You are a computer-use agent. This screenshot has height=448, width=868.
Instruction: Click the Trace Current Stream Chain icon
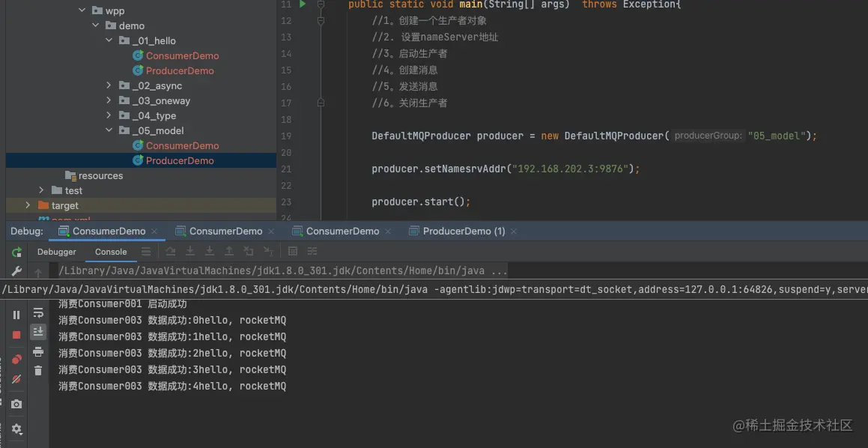pyautogui.click(x=312, y=252)
